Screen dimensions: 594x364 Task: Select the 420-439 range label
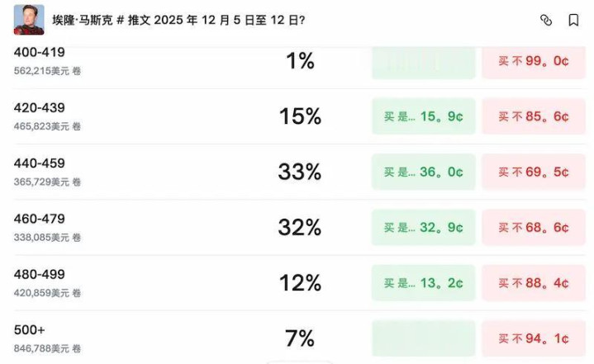[x=40, y=108]
